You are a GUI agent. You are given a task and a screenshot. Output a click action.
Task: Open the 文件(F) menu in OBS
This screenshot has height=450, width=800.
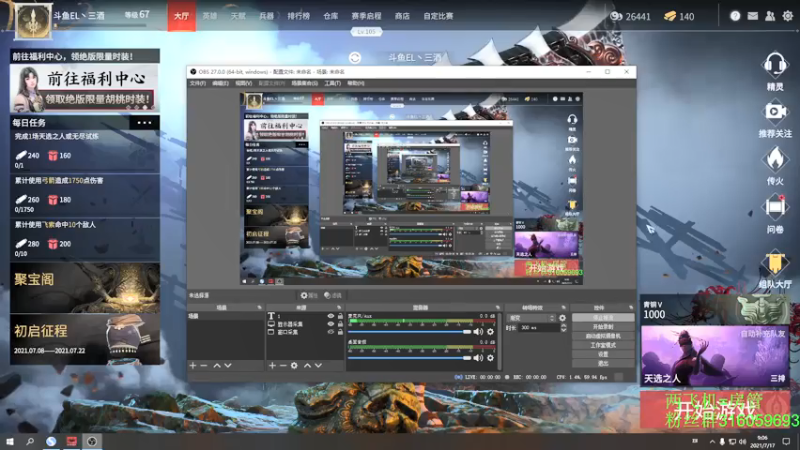click(x=198, y=83)
